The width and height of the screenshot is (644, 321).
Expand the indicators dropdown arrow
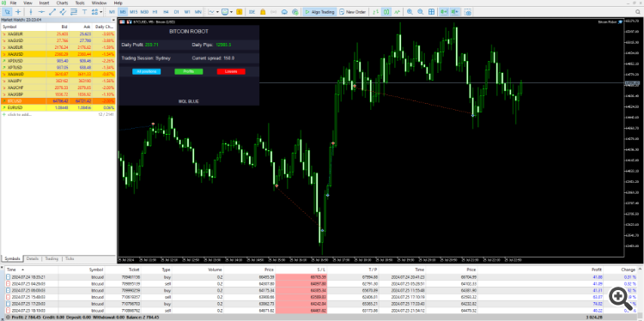[217, 12]
